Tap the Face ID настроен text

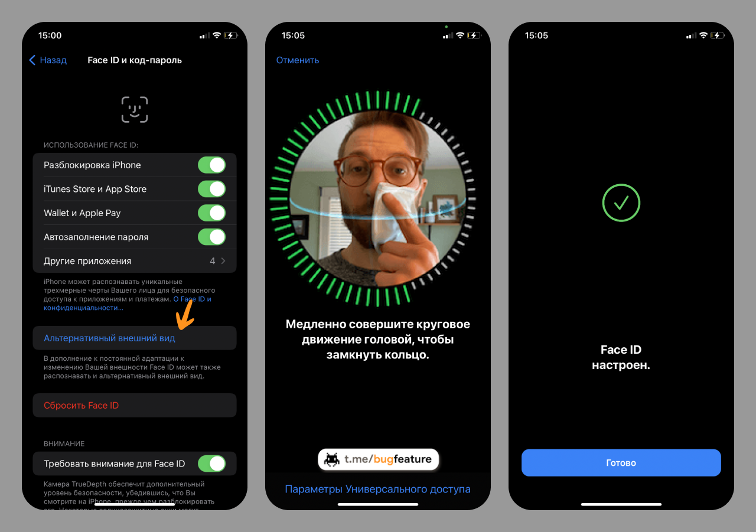tap(621, 357)
